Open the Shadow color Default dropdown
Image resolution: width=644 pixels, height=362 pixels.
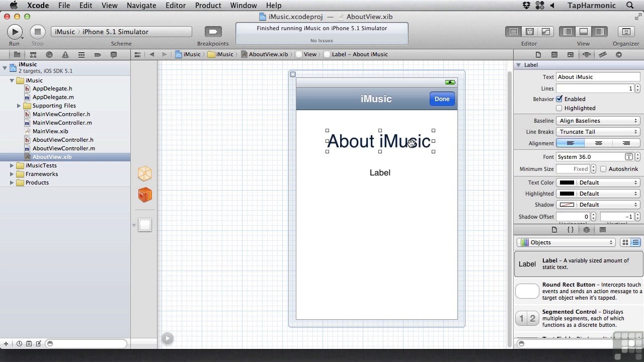tap(608, 205)
